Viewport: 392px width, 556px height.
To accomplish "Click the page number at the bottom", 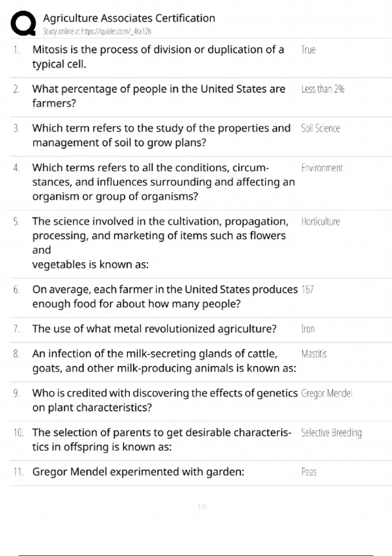I will click(202, 507).
